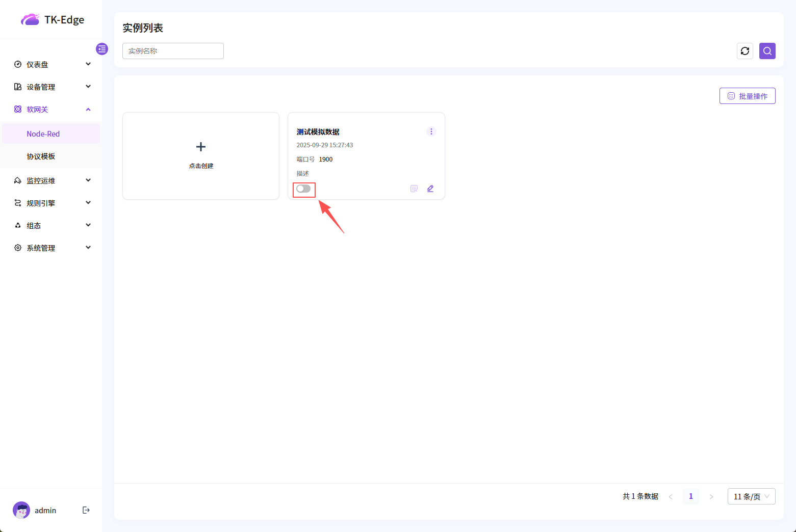The image size is (796, 532).
Task: Click the 实例名称 search input field
Action: [x=173, y=51]
